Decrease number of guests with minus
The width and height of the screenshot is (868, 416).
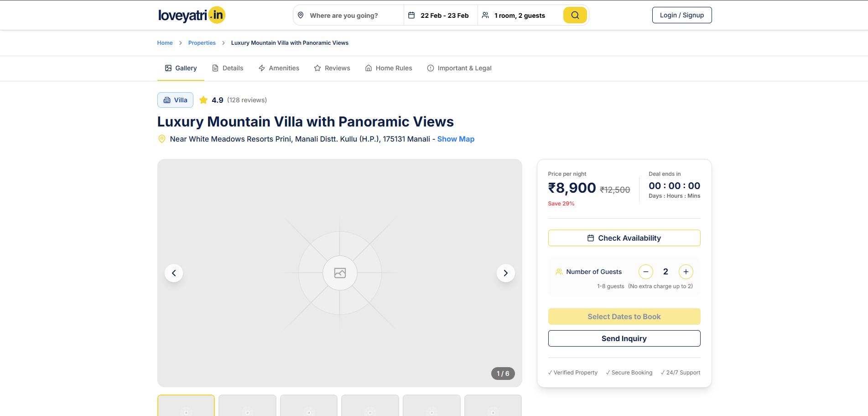645,272
